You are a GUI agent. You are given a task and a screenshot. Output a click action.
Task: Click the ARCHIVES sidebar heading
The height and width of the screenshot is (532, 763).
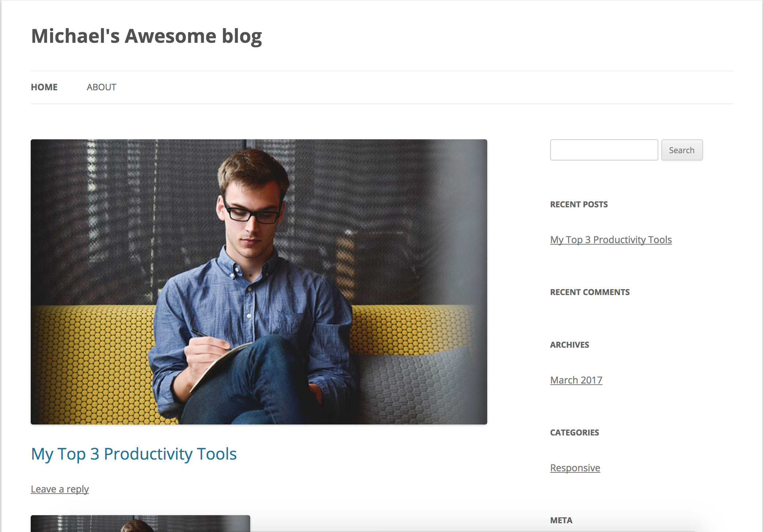point(570,345)
